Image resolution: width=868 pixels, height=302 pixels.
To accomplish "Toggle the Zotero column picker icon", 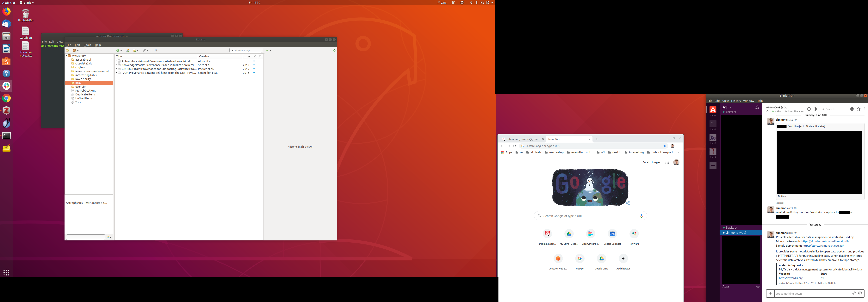I will click(x=260, y=56).
